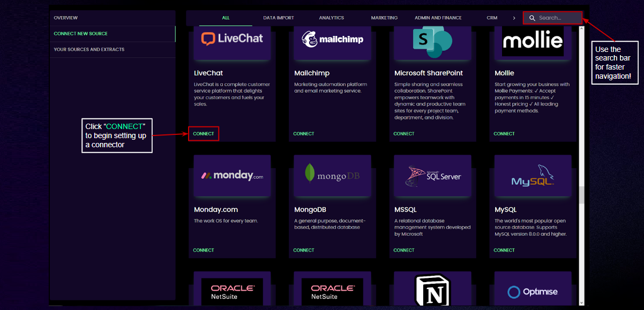Click the LiveChat connector title
Image resolution: width=644 pixels, height=310 pixels.
(208, 73)
